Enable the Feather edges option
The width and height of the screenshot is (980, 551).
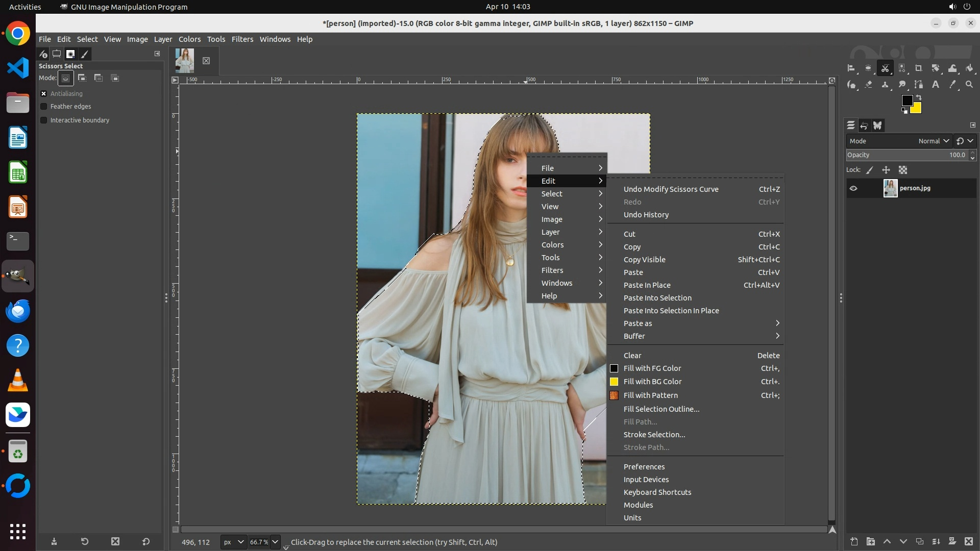tap(44, 107)
